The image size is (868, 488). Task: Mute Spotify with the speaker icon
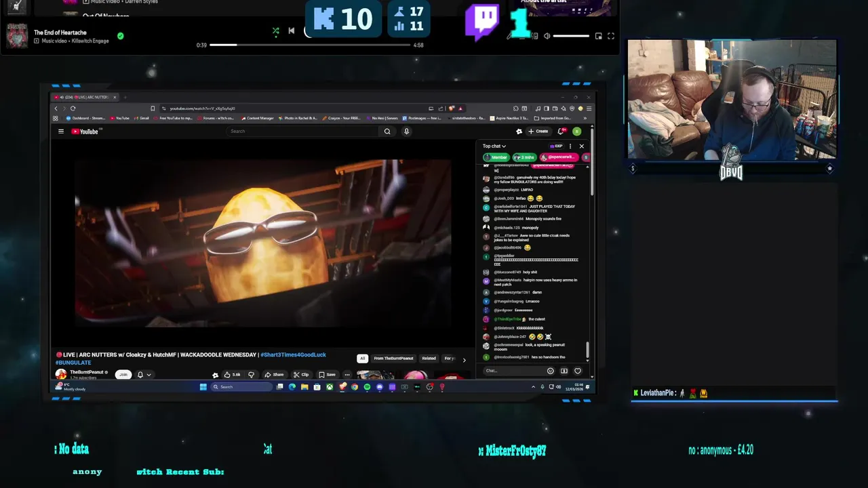click(x=547, y=36)
